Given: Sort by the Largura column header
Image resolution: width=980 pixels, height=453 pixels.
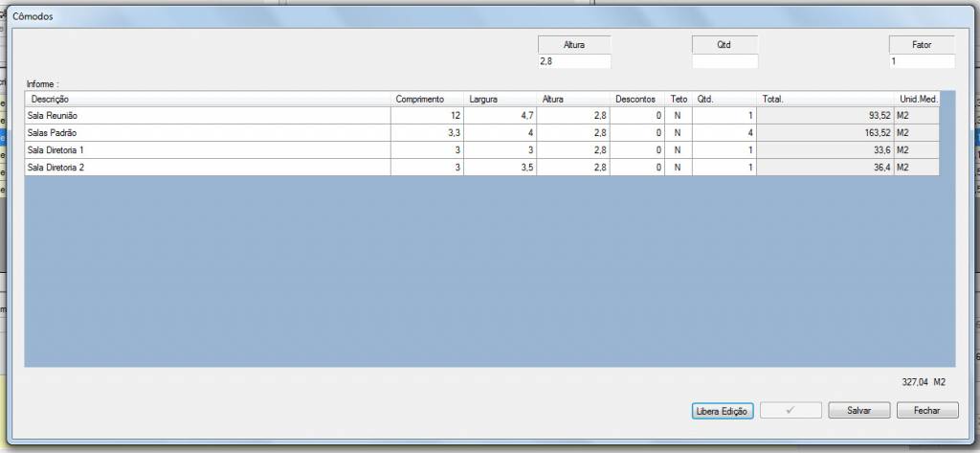Looking at the screenshot, I should click(x=500, y=99).
